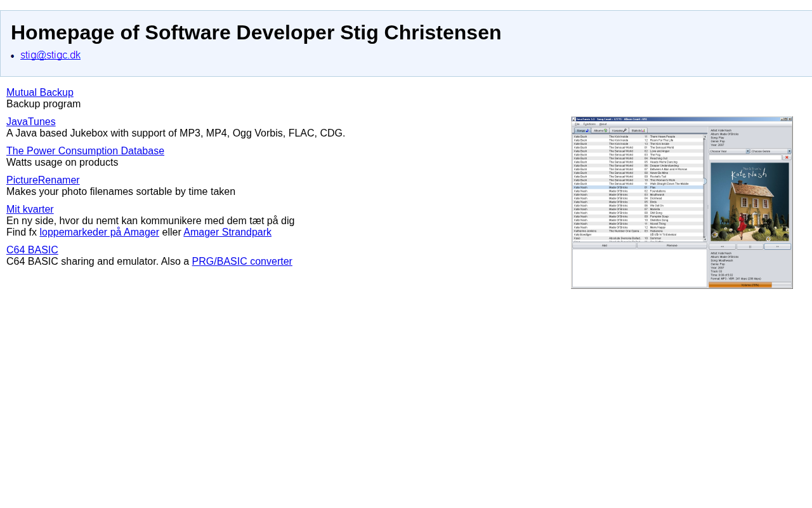
Task: Click the 'A Java based Jukebox' description
Action: click(176, 133)
